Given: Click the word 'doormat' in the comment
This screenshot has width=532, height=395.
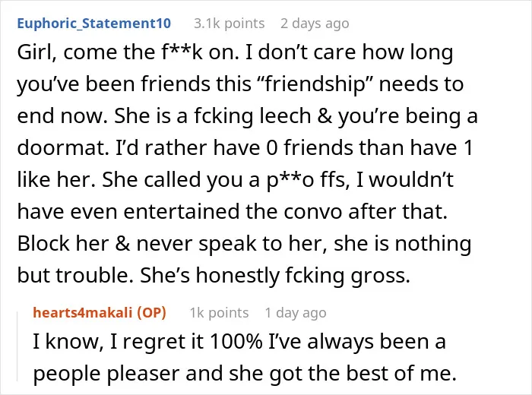Looking at the screenshot, I should (63, 148).
